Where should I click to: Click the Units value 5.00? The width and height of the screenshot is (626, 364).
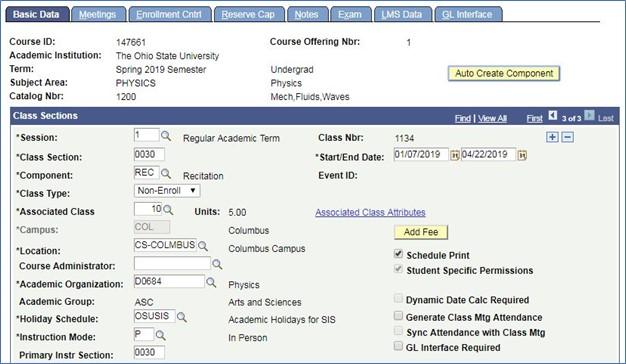tap(237, 212)
